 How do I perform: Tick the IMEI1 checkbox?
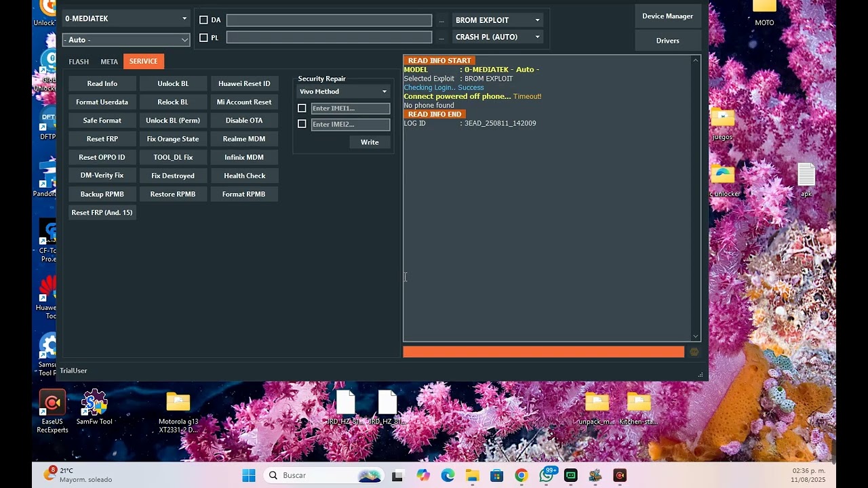click(302, 108)
